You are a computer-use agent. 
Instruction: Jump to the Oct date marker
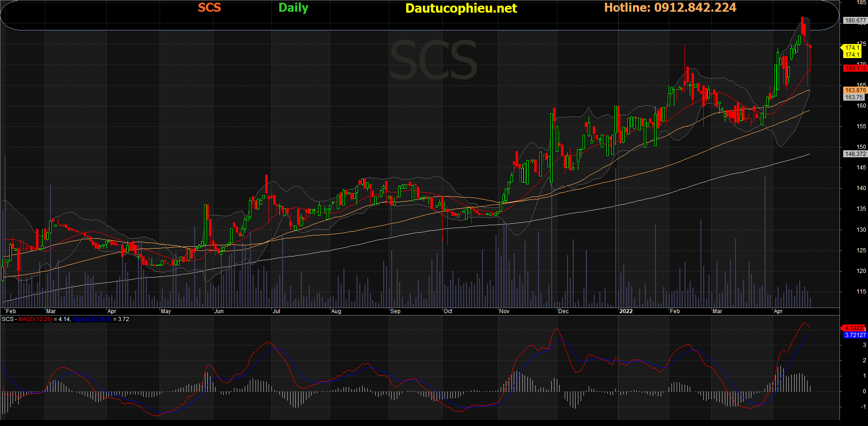tap(448, 311)
